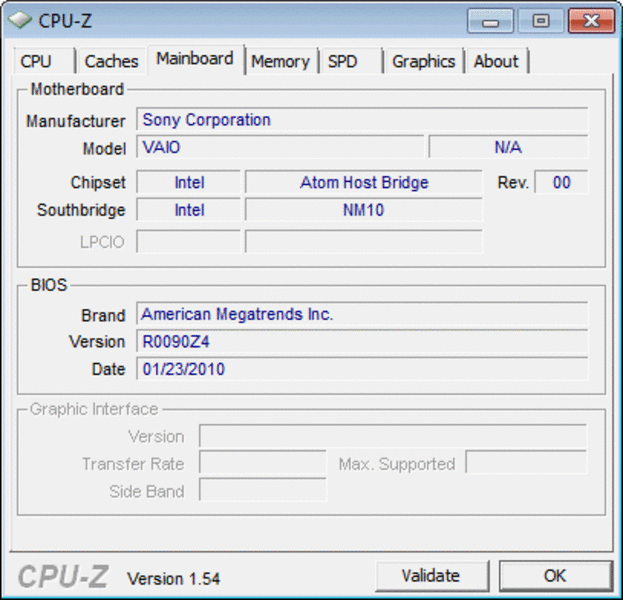Click the Southbridge vendor Intel field
The image size is (623, 600).
[x=189, y=210]
